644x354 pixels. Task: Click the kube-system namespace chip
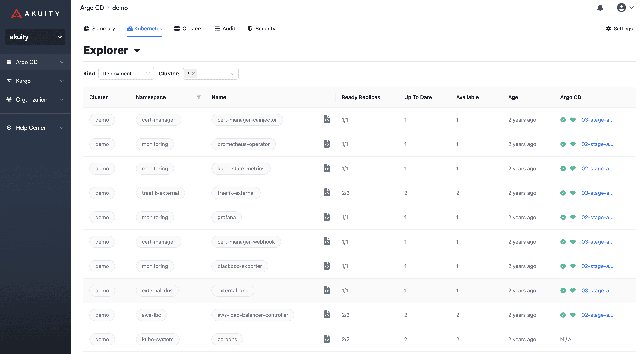click(x=157, y=339)
